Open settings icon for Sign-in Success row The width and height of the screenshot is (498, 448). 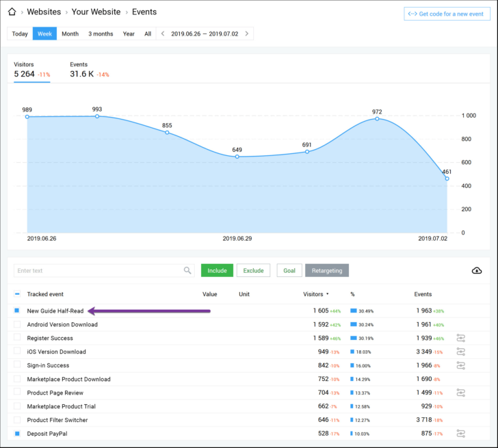461,365
